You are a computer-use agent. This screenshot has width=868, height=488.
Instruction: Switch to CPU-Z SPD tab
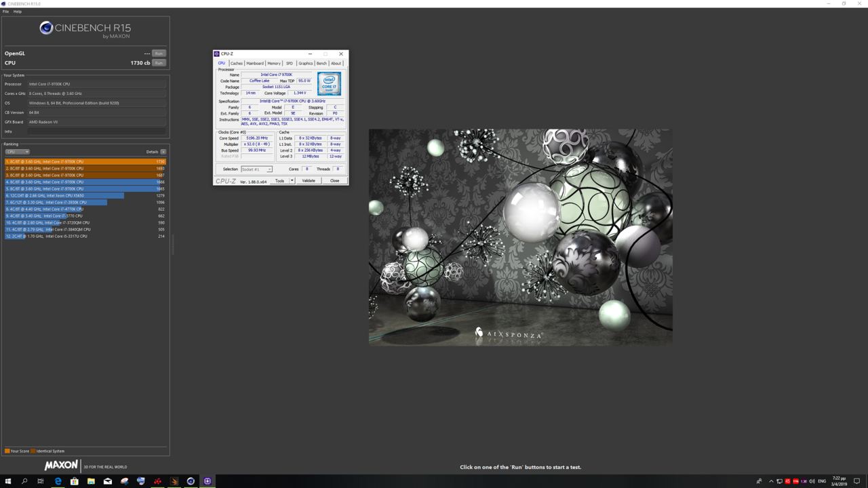(290, 63)
